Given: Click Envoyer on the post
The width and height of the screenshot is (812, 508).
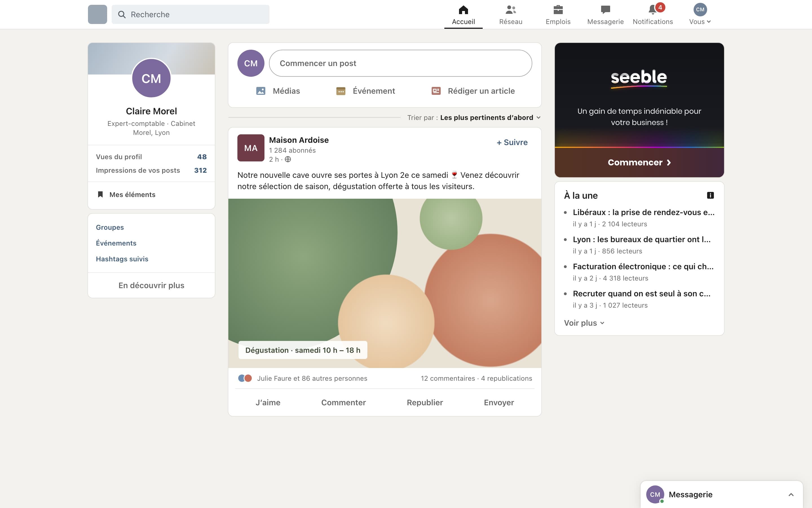Looking at the screenshot, I should [x=499, y=402].
